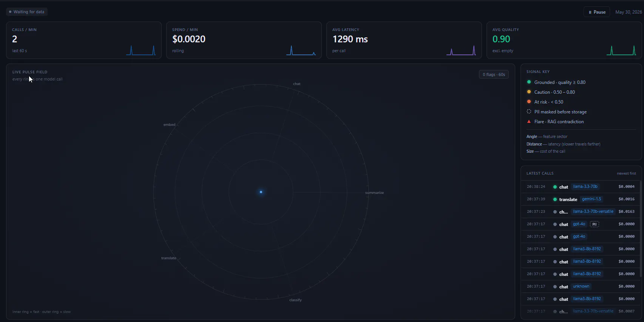
Task: Click the PII badge in gpt-4o row
Action: [595, 224]
